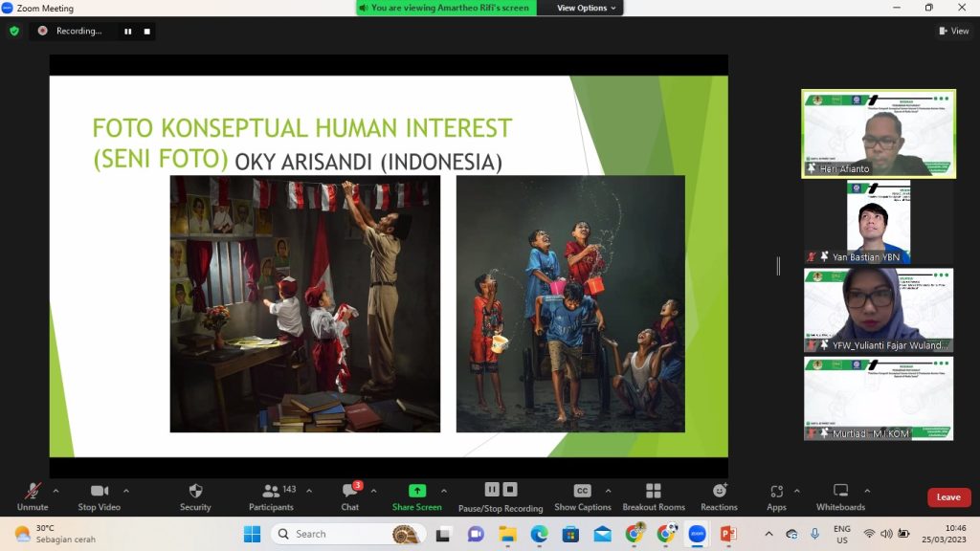Screen dimensions: 980x551
Task: Pause the recording from bottom toolbar
Action: [x=492, y=489]
